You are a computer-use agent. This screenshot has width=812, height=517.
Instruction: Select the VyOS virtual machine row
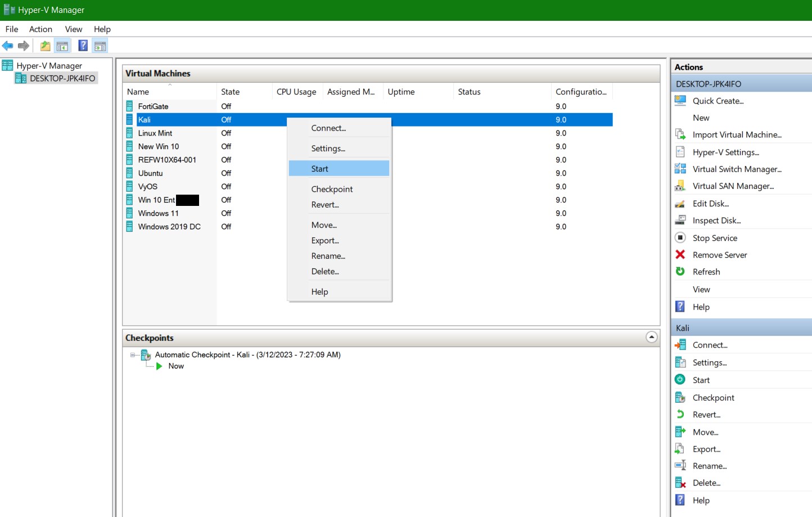(x=368, y=187)
